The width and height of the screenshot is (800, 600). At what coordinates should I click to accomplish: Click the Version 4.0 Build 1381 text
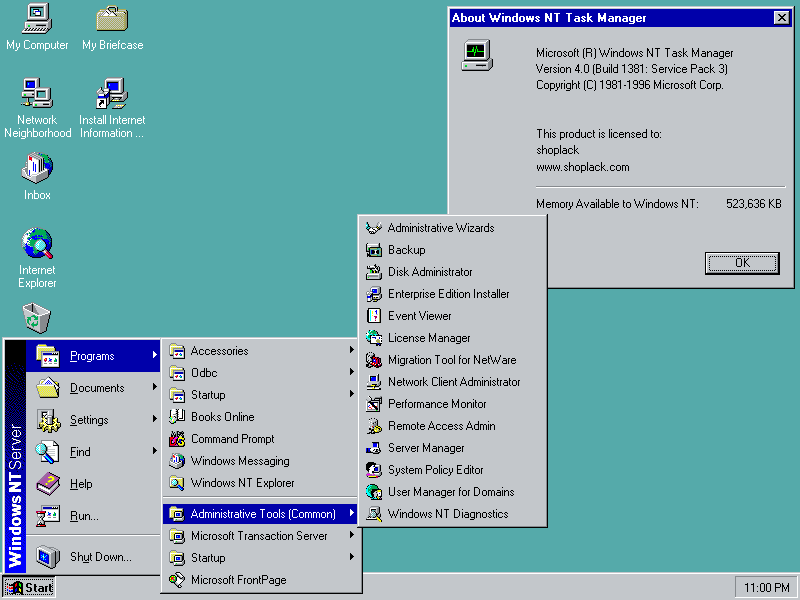[x=632, y=69]
